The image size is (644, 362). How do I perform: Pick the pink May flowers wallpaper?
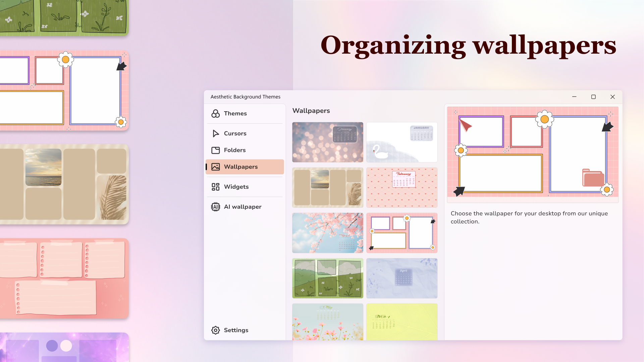328,322
